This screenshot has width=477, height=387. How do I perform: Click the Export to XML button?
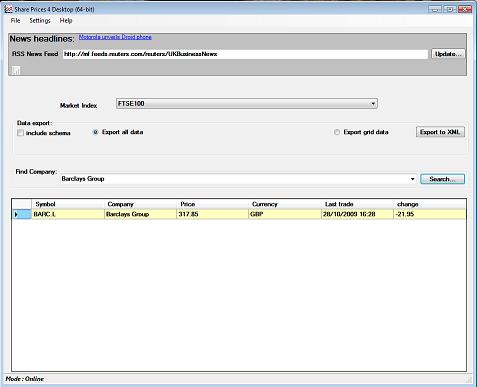440,132
